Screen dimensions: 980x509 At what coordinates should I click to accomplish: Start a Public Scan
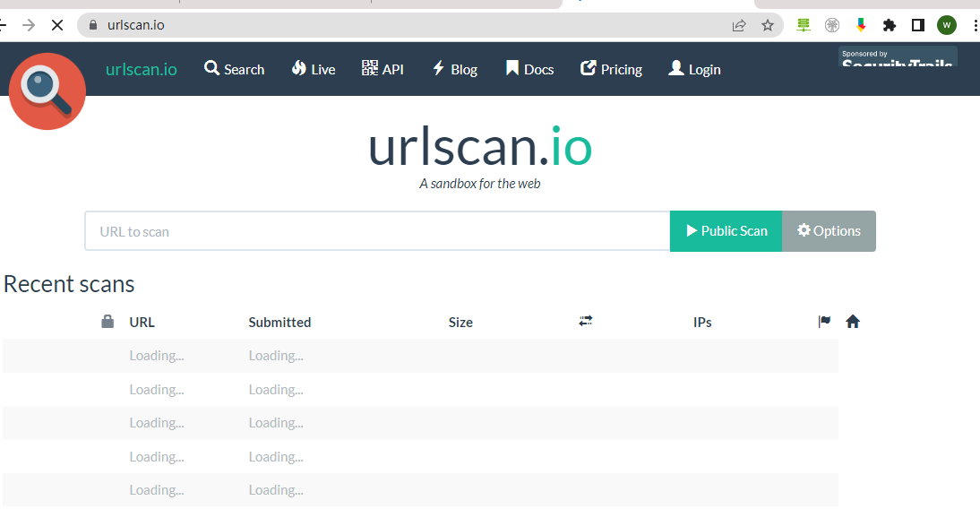[x=726, y=231]
